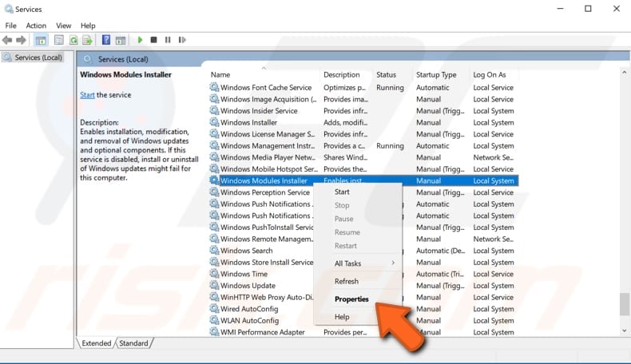
Task: Click the Stop Service square icon
Action: coord(153,40)
